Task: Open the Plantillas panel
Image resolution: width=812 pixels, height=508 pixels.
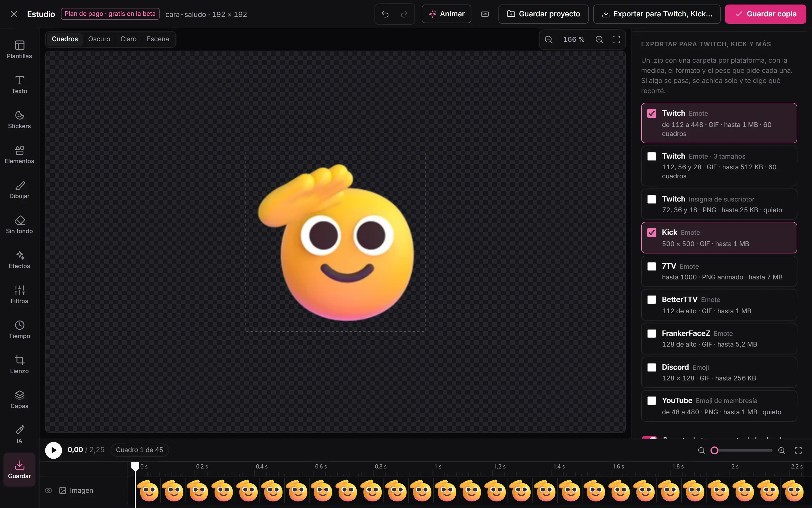Action: click(19, 50)
